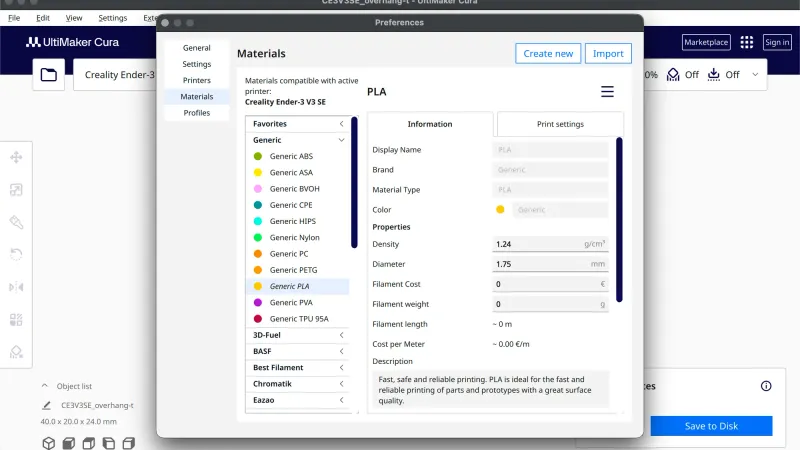The height and width of the screenshot is (450, 800).
Task: Expand the Favorites materials group
Action: (x=297, y=124)
